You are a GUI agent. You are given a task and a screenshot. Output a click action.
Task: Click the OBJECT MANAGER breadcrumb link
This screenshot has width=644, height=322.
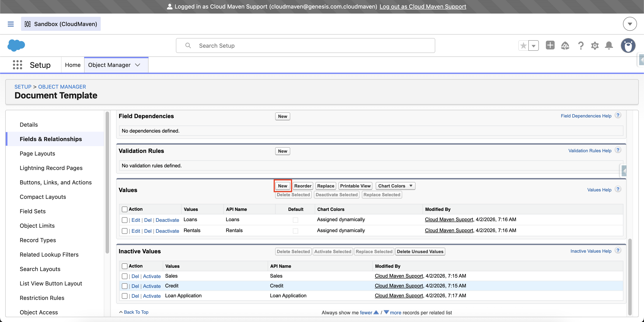point(62,87)
